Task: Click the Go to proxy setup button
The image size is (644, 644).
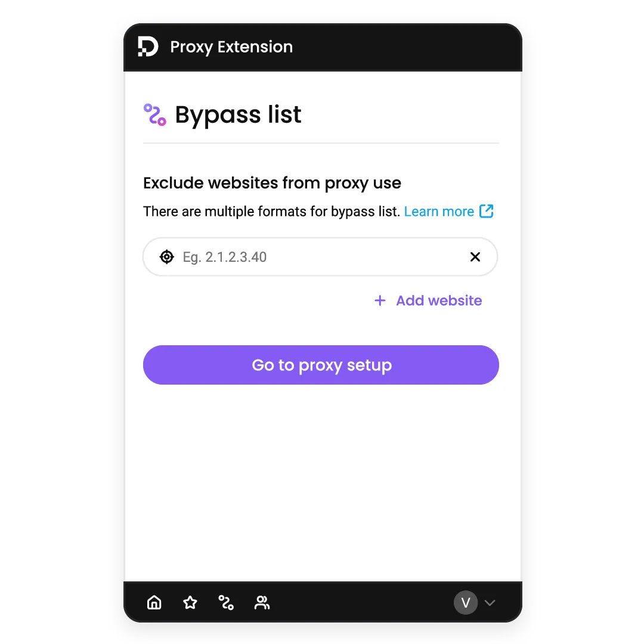Action: click(x=321, y=365)
